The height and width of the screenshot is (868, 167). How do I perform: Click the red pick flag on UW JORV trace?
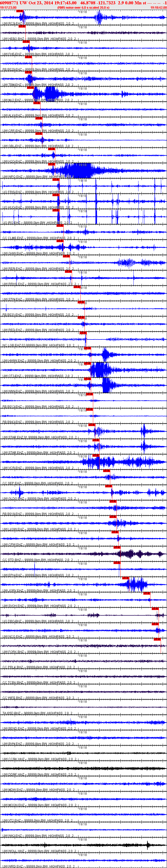pos(126,578)
